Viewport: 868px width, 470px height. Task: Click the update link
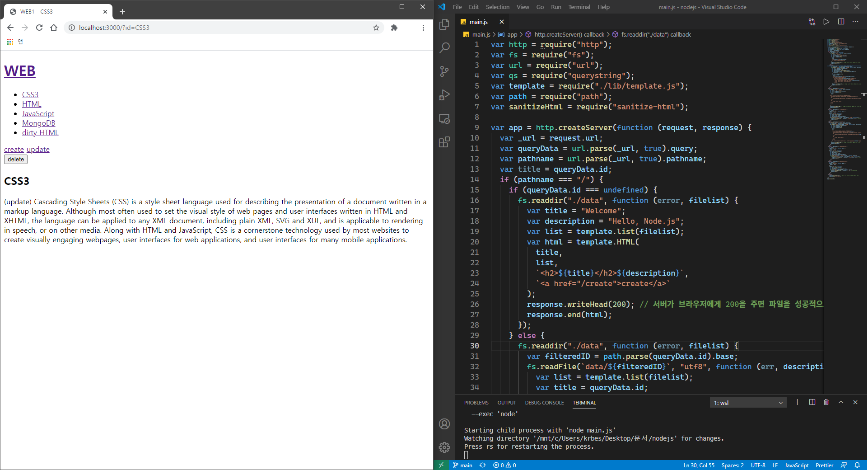click(x=38, y=149)
